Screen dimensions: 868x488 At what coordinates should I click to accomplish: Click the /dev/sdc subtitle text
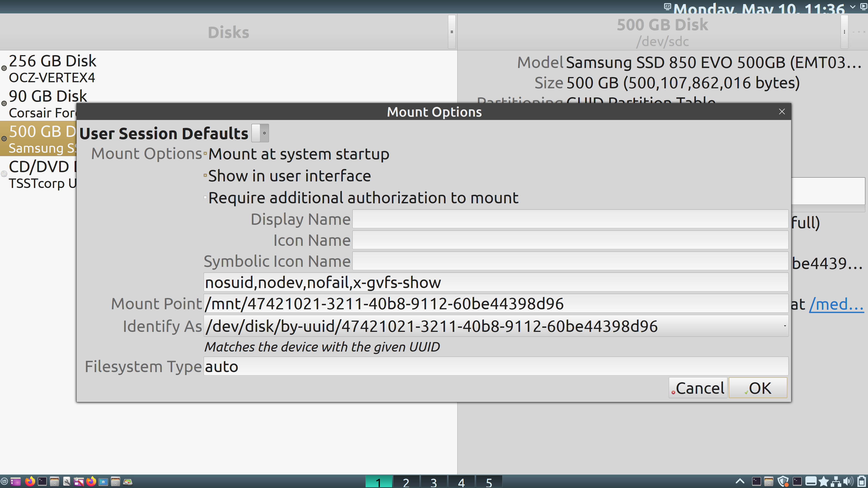point(663,41)
